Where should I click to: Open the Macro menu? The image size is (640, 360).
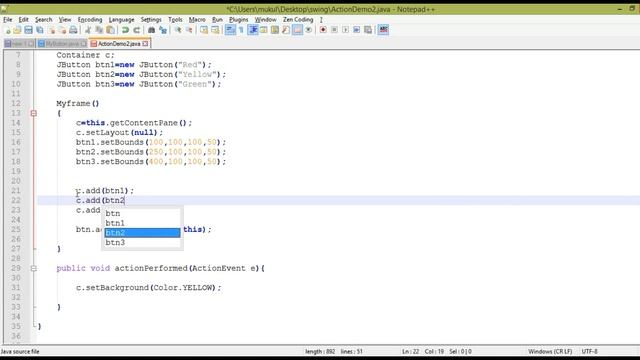click(197, 20)
